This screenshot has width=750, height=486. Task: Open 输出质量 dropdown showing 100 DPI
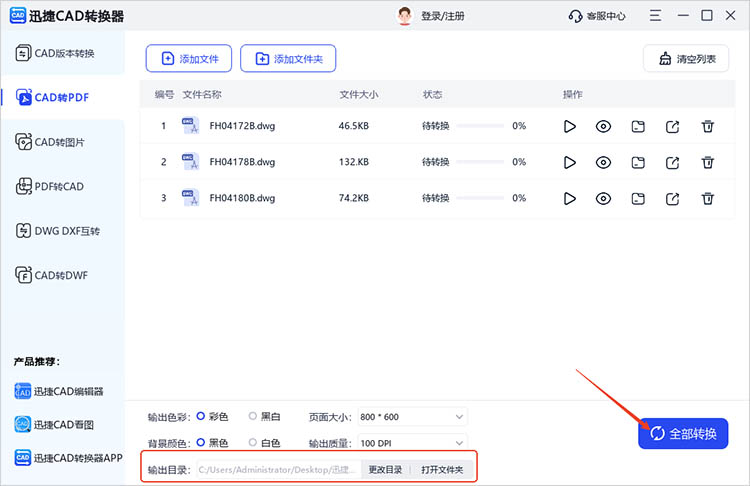(x=412, y=443)
